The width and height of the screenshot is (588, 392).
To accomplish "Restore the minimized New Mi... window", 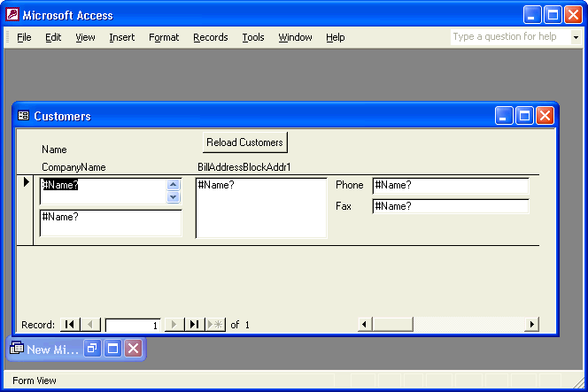I will [92, 349].
